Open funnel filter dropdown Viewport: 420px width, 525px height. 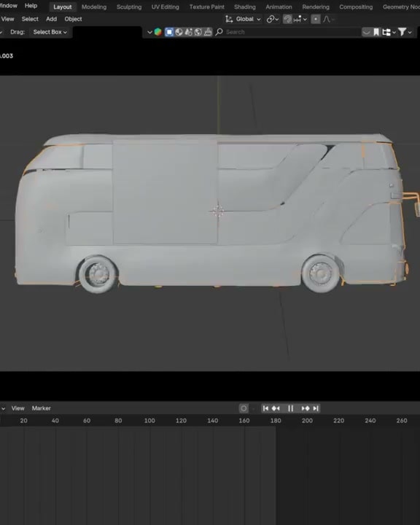tap(405, 32)
